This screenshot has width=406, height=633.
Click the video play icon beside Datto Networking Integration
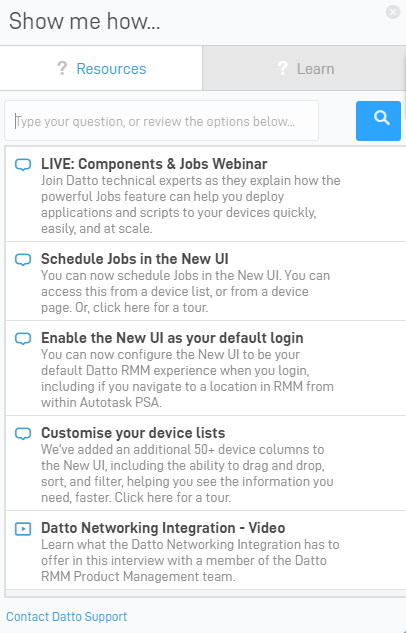click(23, 528)
